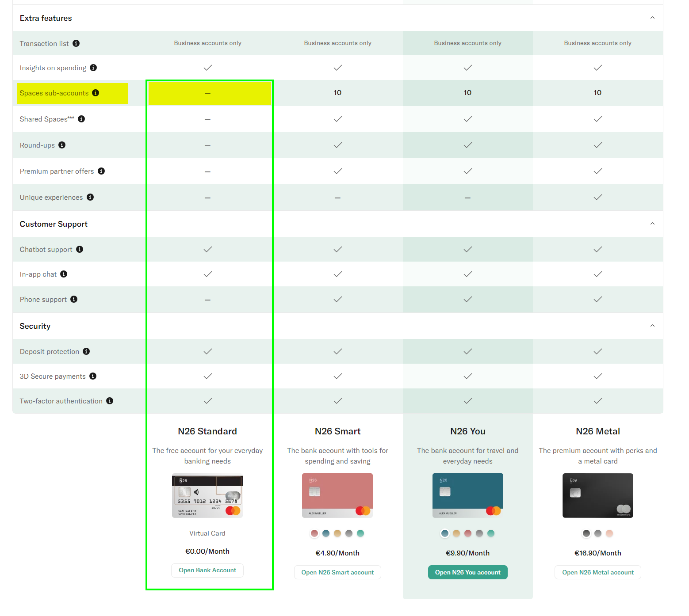
Task: Select rose color for N26 You card
Action: point(468,533)
